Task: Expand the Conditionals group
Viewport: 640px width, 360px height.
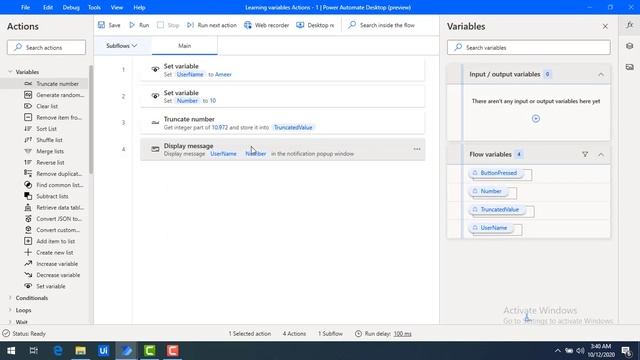Action: [10, 298]
